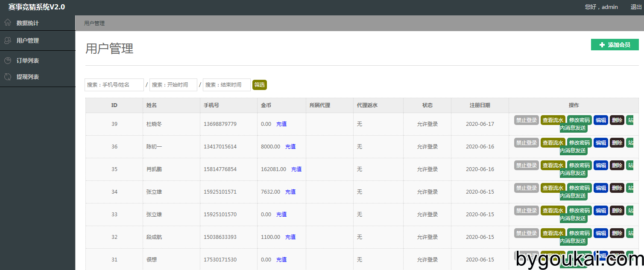Click 修改密码 for user 陈初一

pyautogui.click(x=580, y=143)
